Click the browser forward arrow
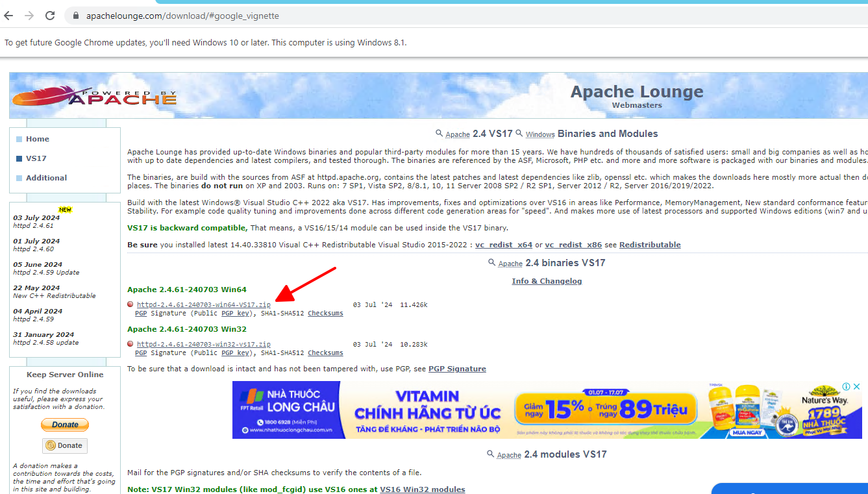The width and height of the screenshot is (868, 494). coord(29,16)
